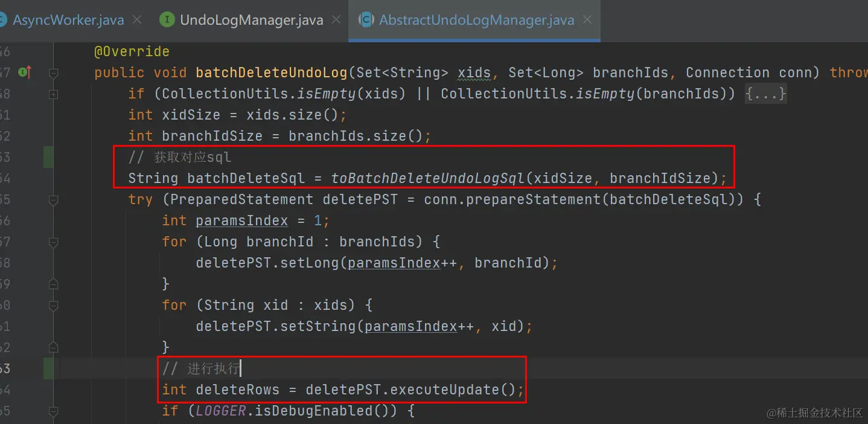Place cursor in the 进行执行 comment
Screen dimensions: 868x424
click(202, 368)
